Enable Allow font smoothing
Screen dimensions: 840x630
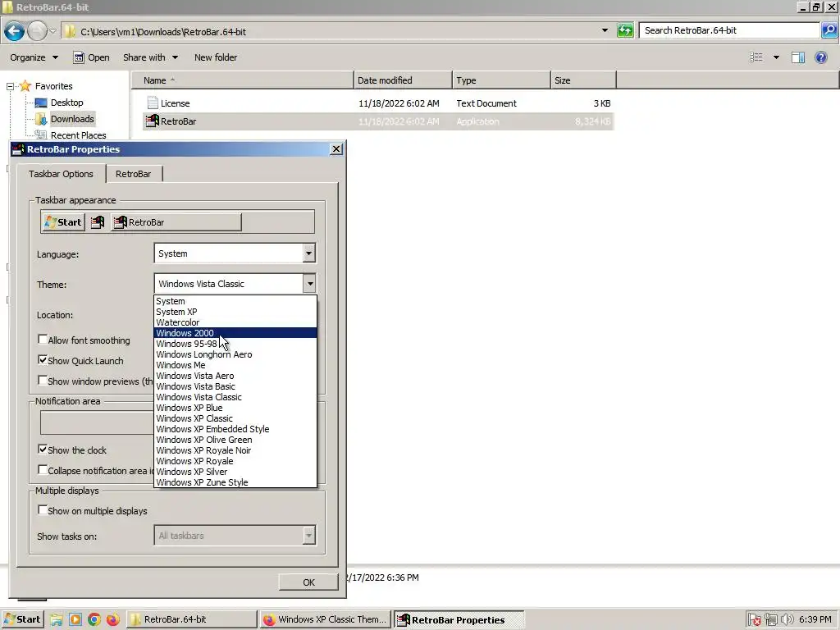(43, 340)
